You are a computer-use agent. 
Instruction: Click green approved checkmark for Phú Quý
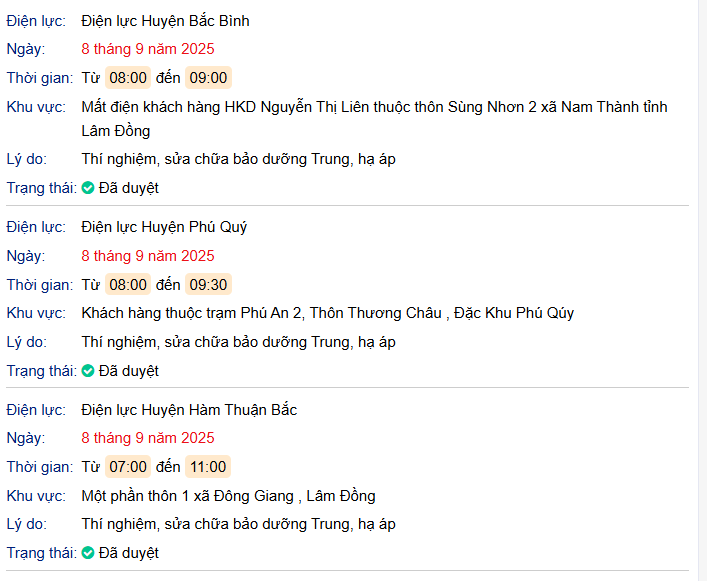point(88,371)
